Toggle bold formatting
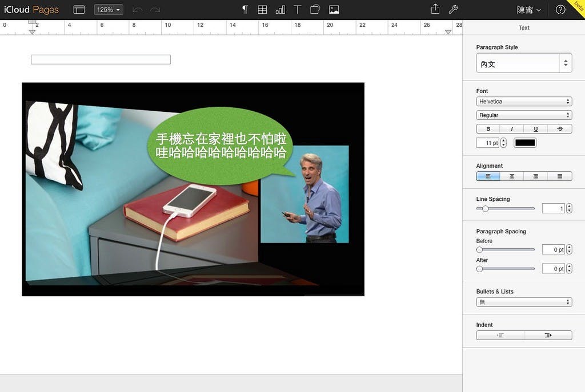The height and width of the screenshot is (392, 585). tap(488, 129)
